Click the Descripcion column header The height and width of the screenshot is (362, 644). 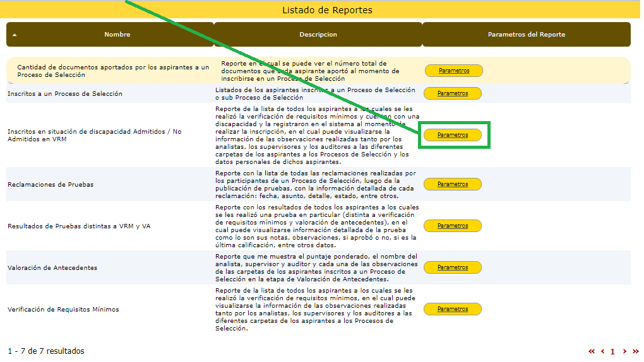pyautogui.click(x=318, y=35)
